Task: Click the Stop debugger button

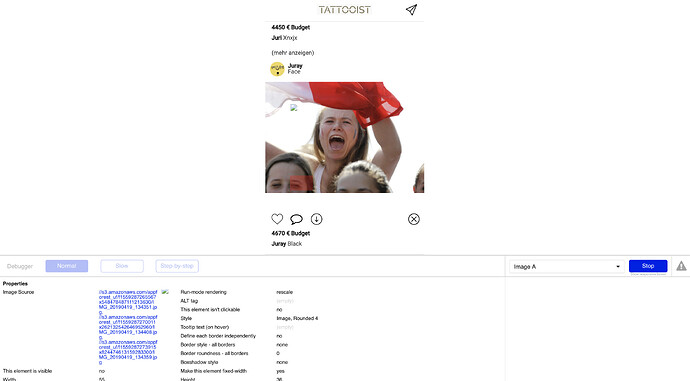Action: click(648, 266)
